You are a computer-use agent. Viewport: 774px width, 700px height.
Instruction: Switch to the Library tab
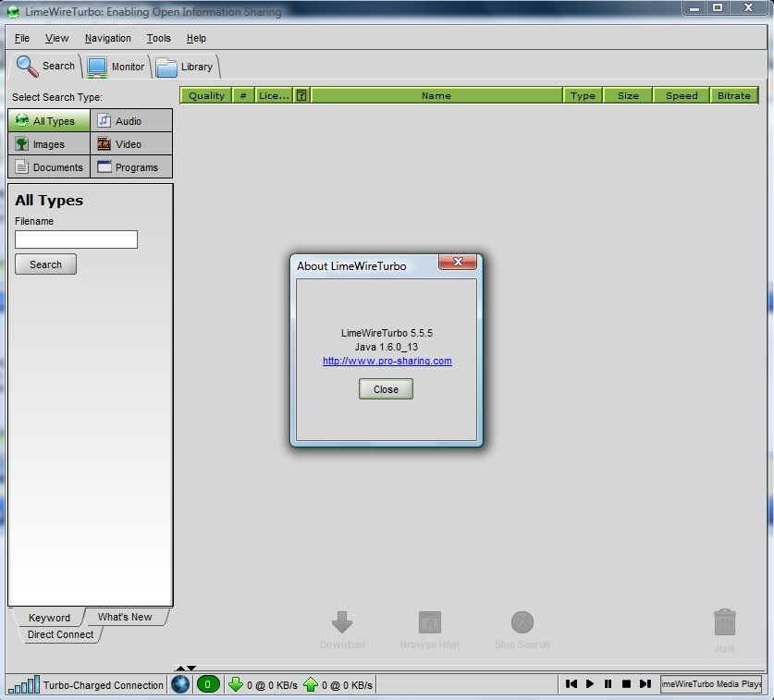tap(185, 67)
